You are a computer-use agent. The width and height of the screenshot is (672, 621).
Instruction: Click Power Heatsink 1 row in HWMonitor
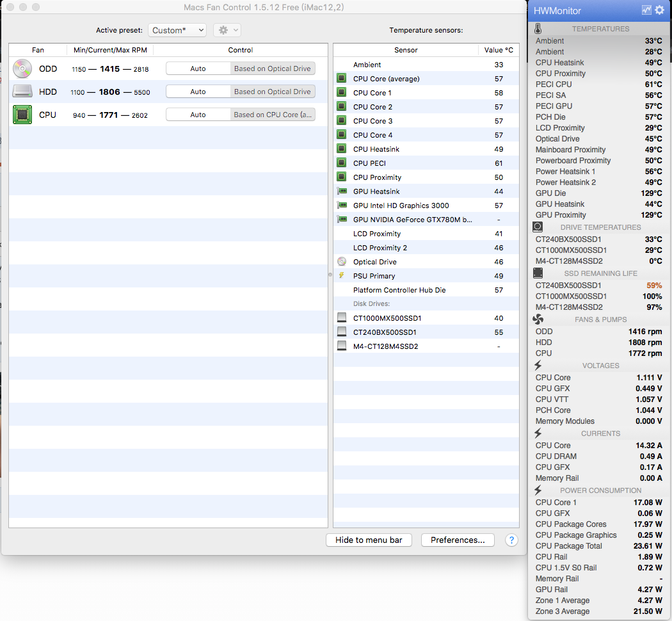598,172
